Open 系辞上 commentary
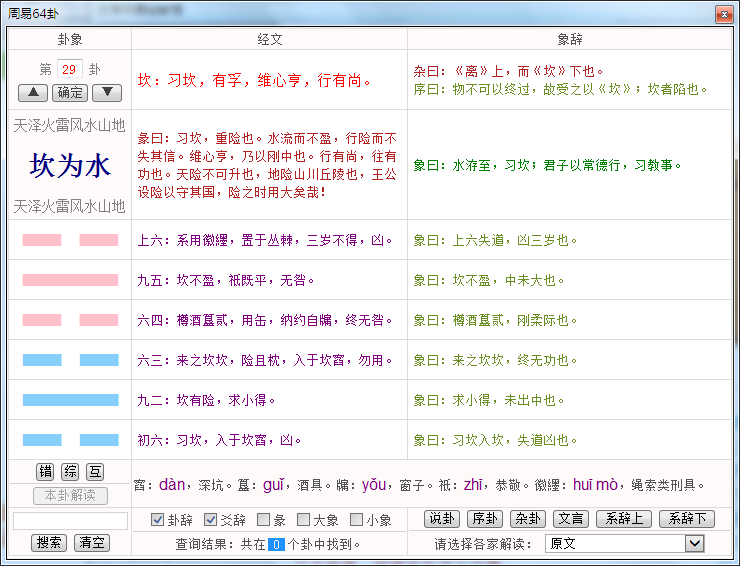 [622, 519]
